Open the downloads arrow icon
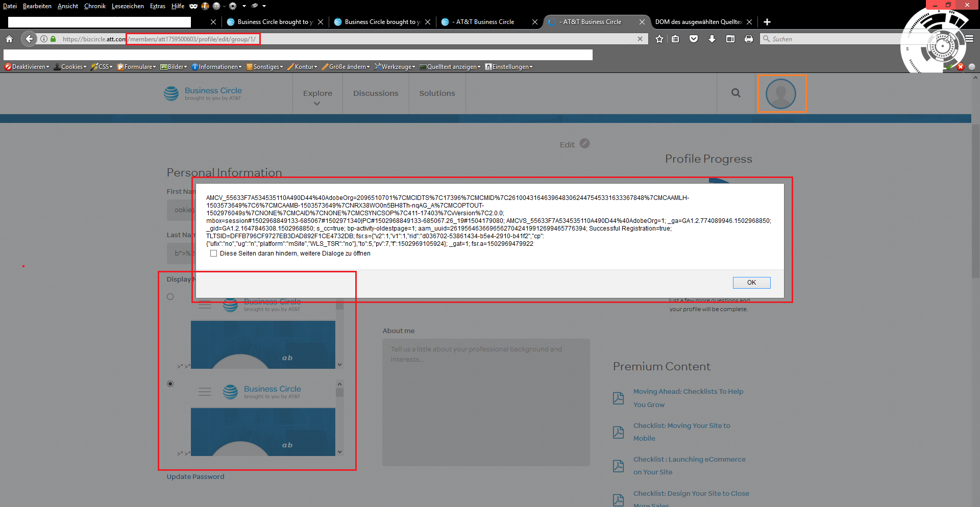The image size is (980, 507). (x=712, y=39)
